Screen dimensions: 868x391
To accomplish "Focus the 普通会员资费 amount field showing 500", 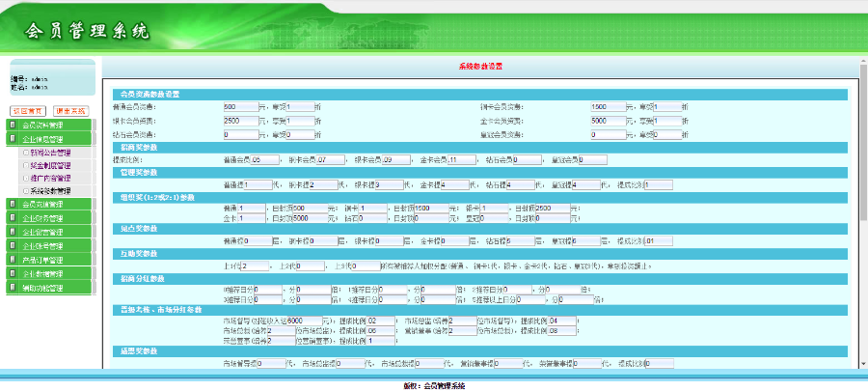I will pos(241,107).
